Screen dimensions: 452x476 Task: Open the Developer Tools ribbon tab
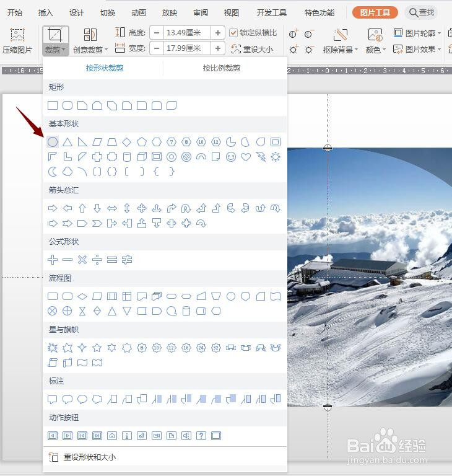coord(271,13)
